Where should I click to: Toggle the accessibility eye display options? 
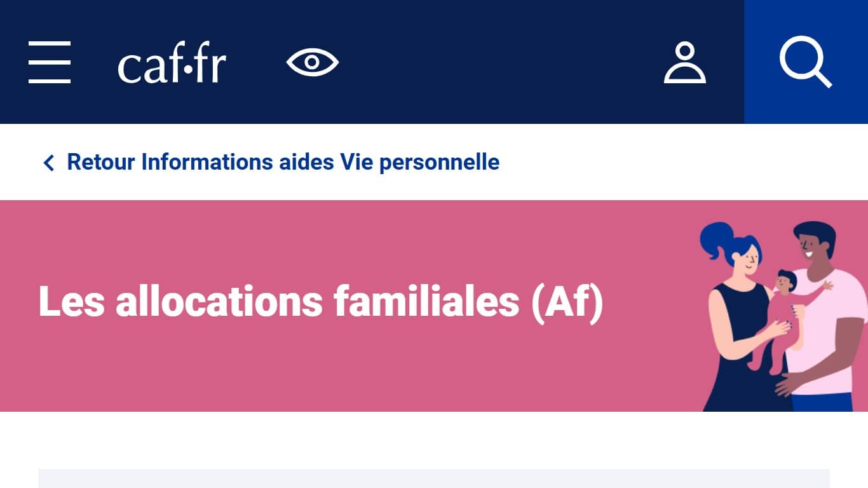[312, 62]
